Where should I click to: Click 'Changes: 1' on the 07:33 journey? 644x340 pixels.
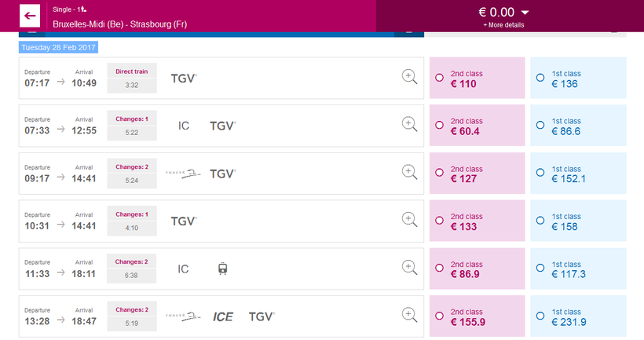point(132,119)
